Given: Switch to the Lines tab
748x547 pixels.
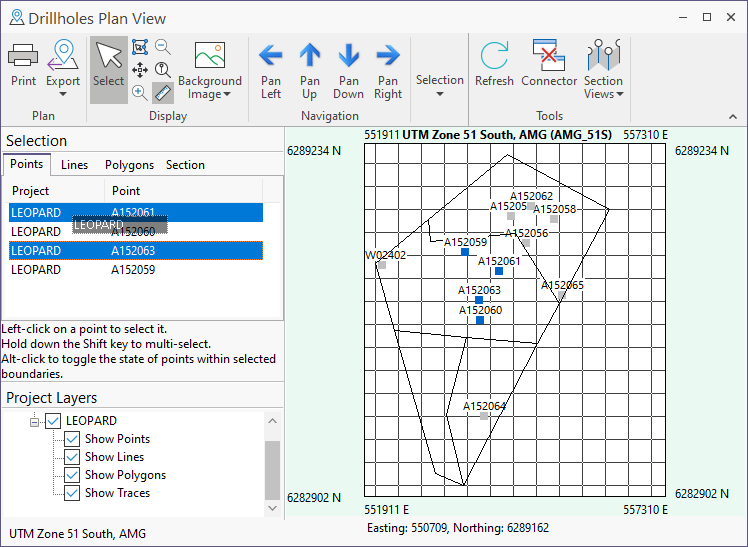Looking at the screenshot, I should coord(74,165).
